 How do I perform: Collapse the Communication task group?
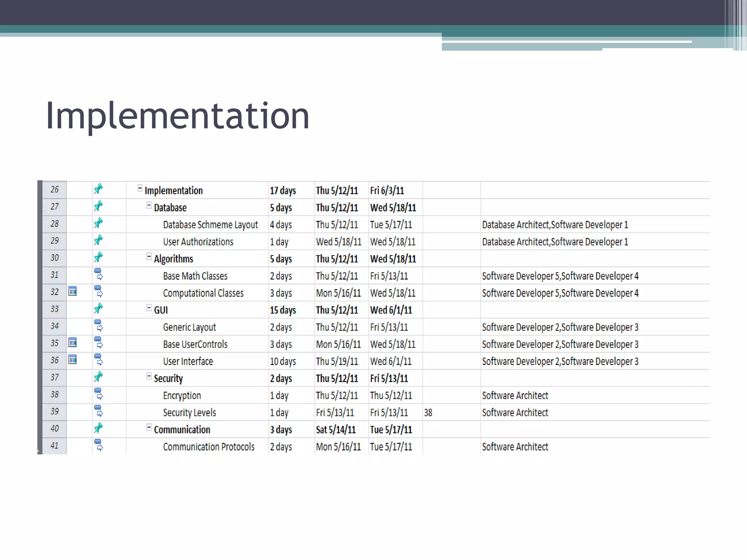[x=149, y=427]
